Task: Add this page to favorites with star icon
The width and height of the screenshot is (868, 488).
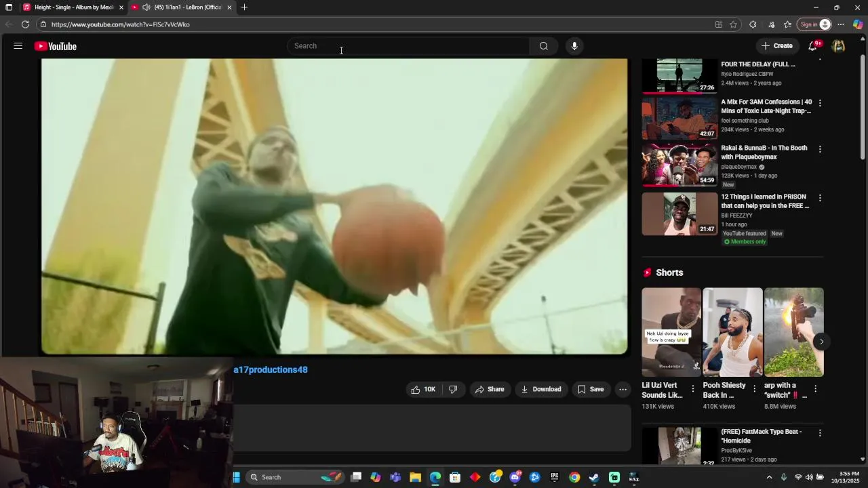Action: click(x=733, y=24)
